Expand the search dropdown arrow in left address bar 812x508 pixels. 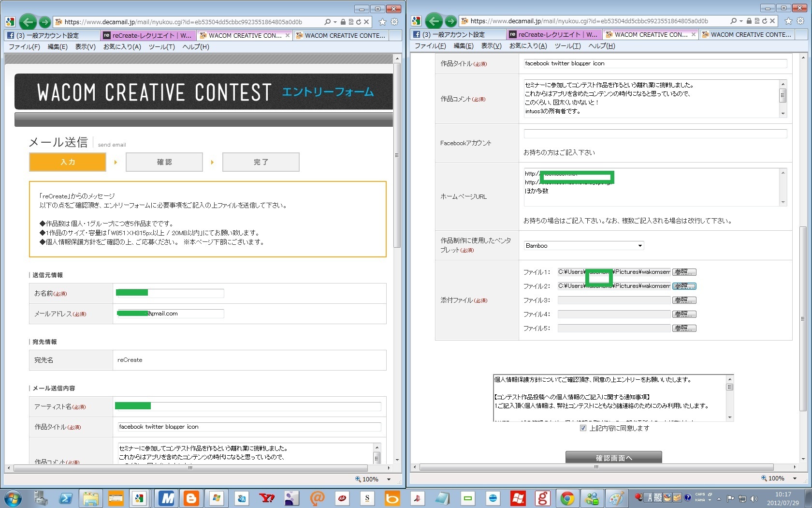click(335, 22)
